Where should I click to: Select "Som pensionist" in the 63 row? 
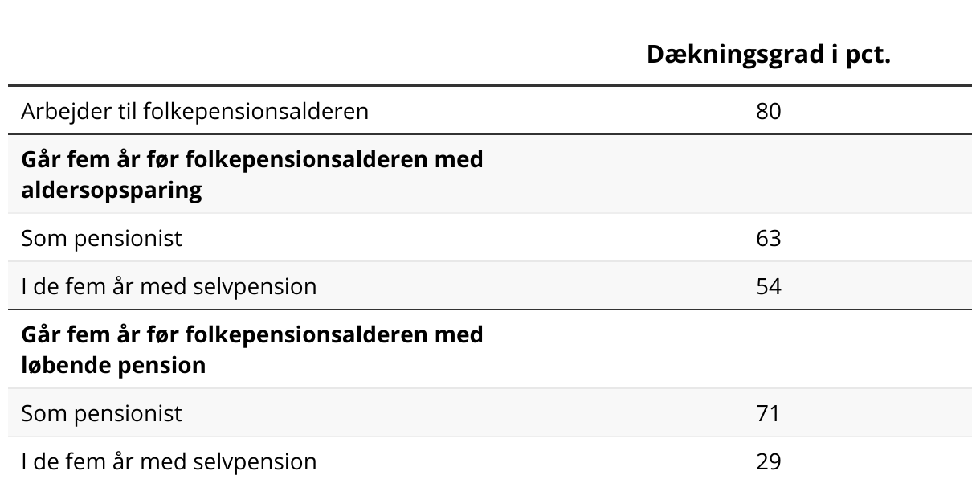101,239
